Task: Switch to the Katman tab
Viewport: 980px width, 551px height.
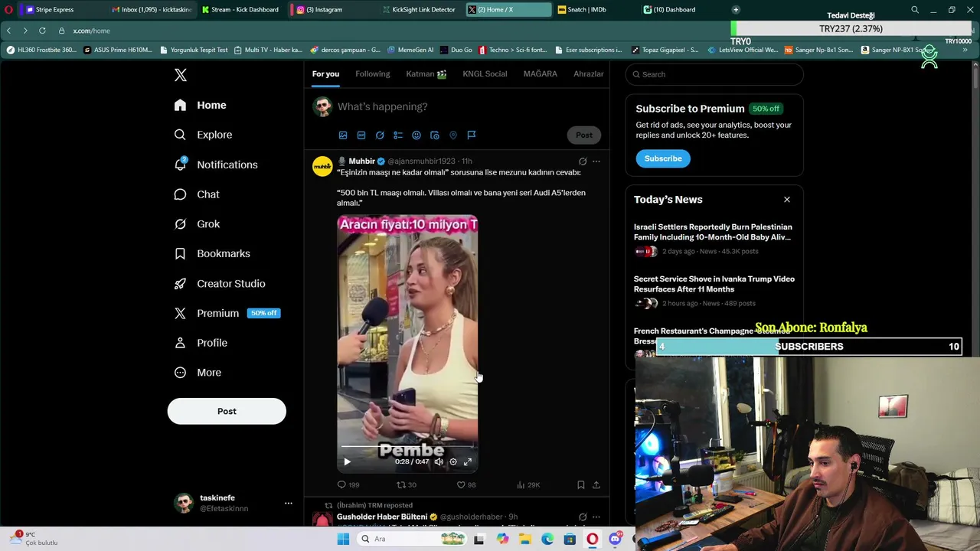Action: tap(426, 73)
